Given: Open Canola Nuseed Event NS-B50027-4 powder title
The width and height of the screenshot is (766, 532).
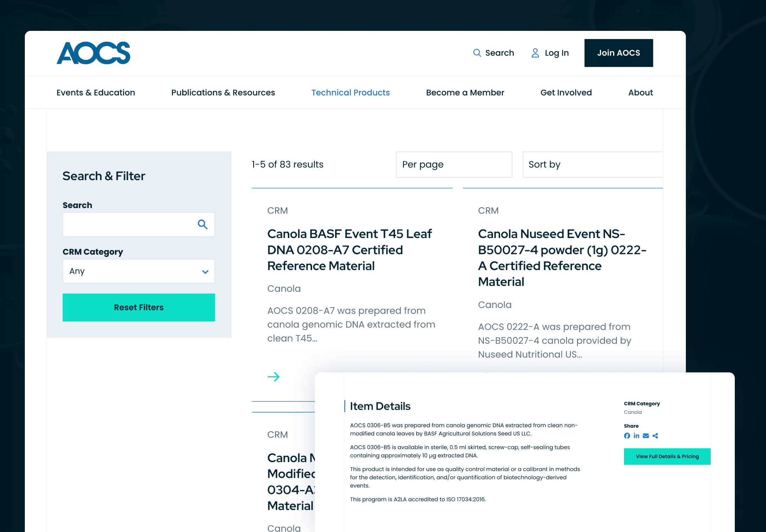Looking at the screenshot, I should pos(562,258).
